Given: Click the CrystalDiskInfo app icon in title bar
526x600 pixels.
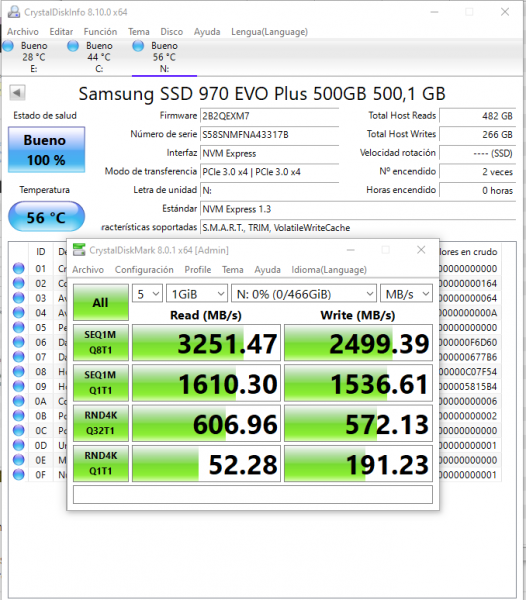Looking at the screenshot, I should click(x=14, y=12).
